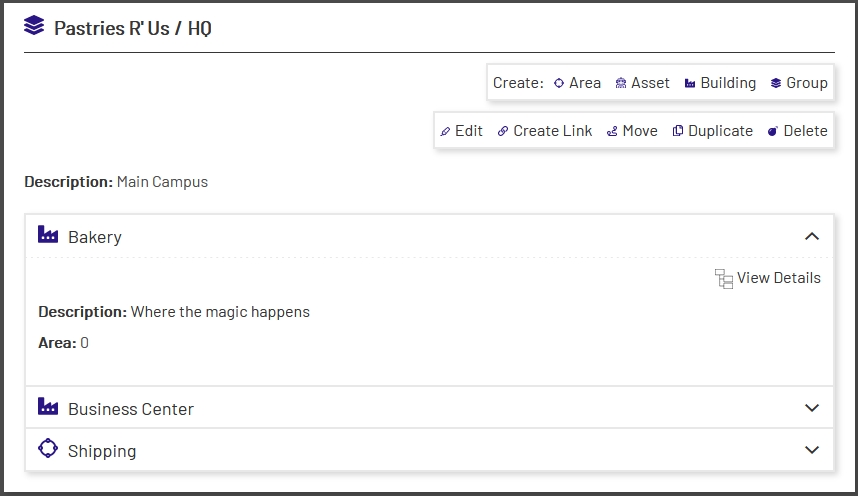The height and width of the screenshot is (496, 858).
Task: Click the Delete bomb icon
Action: click(x=773, y=131)
